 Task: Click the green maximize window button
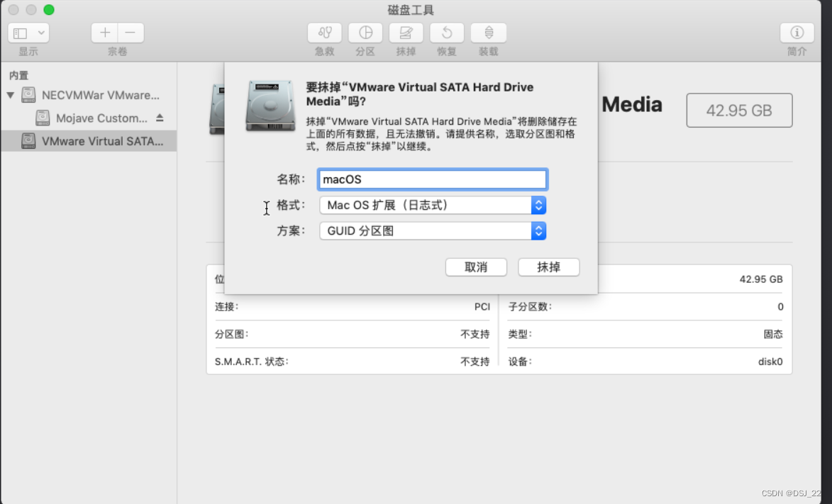click(x=49, y=9)
